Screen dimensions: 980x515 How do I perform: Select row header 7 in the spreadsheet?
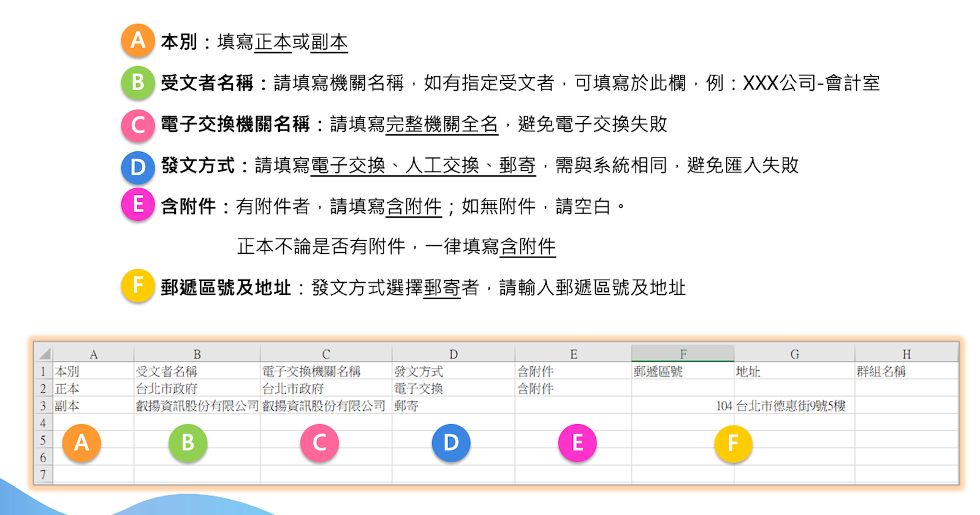point(44,475)
